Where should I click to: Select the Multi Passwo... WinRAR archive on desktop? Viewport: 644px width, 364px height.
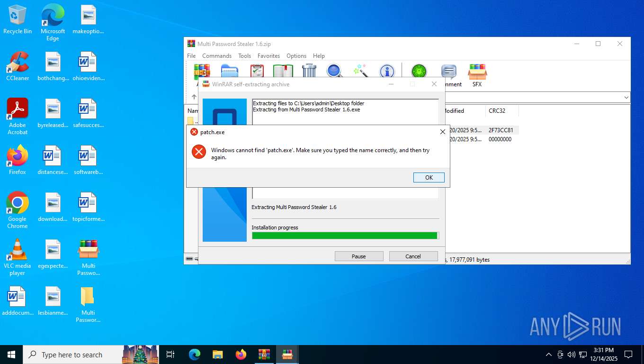[88, 257]
